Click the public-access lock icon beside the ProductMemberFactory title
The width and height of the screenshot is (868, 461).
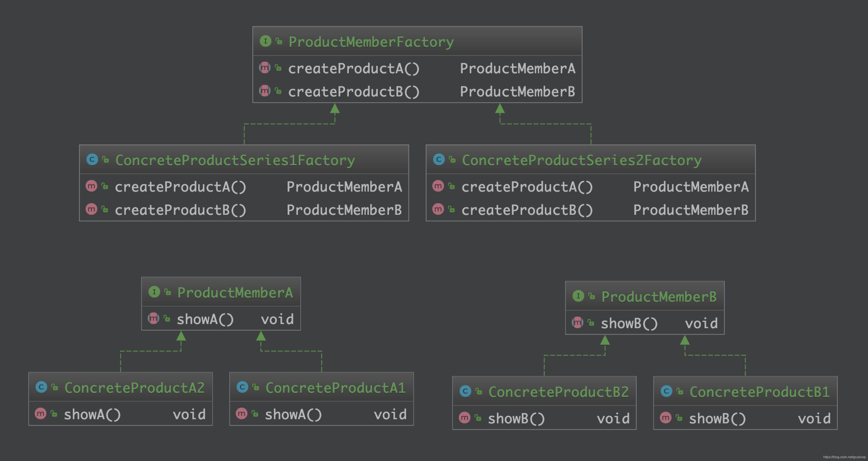(x=279, y=41)
